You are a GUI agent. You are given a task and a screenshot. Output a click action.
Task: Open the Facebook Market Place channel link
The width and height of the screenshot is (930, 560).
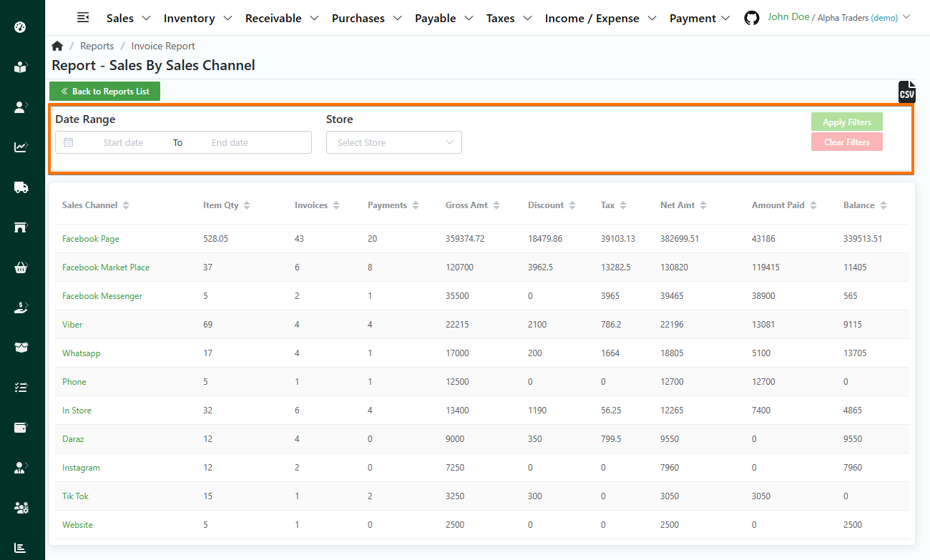(x=106, y=267)
